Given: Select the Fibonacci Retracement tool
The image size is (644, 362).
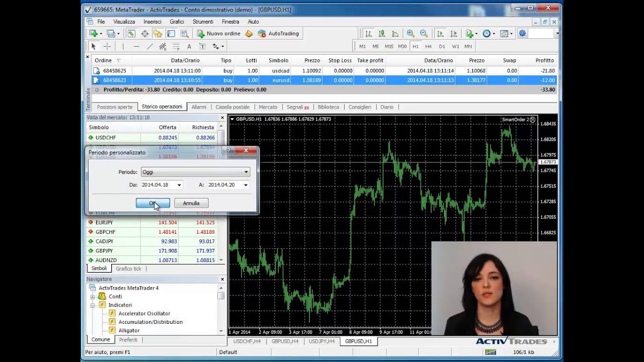Looking at the screenshot, I should click(x=176, y=46).
